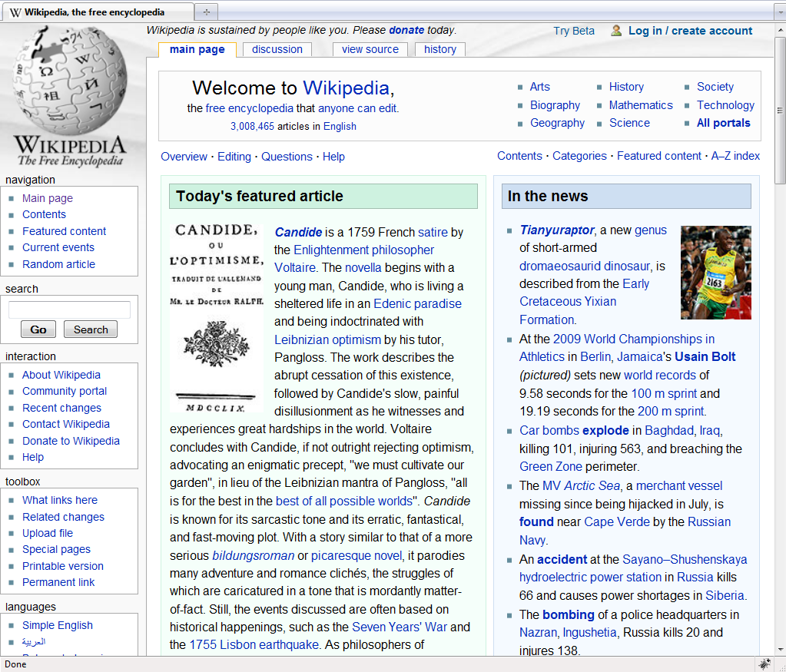Click Editing link below welcome box

[x=234, y=157]
